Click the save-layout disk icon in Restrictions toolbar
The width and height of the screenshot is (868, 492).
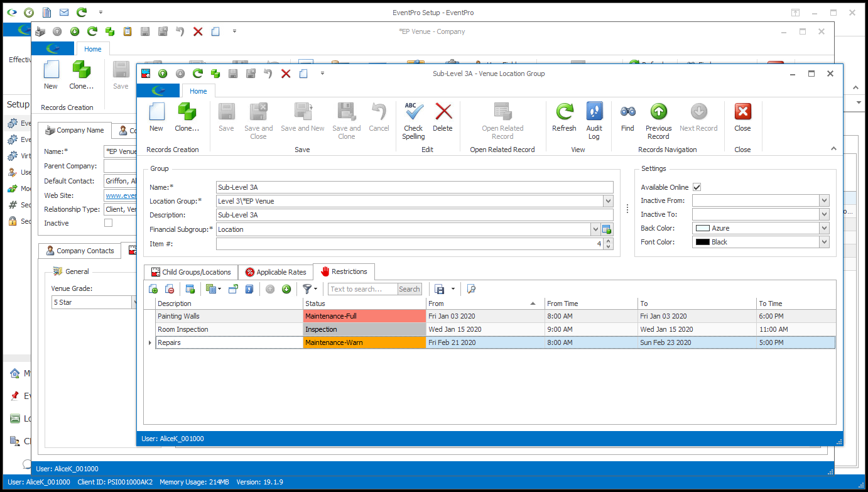pos(440,289)
